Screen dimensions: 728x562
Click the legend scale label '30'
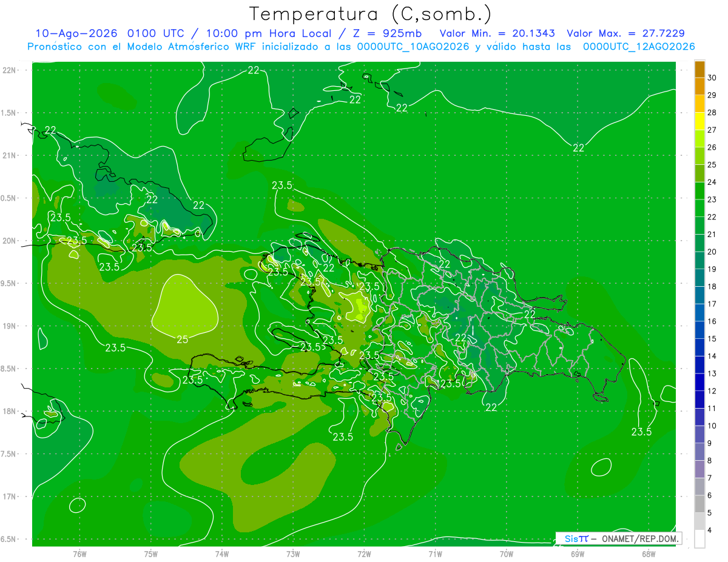[713, 78]
